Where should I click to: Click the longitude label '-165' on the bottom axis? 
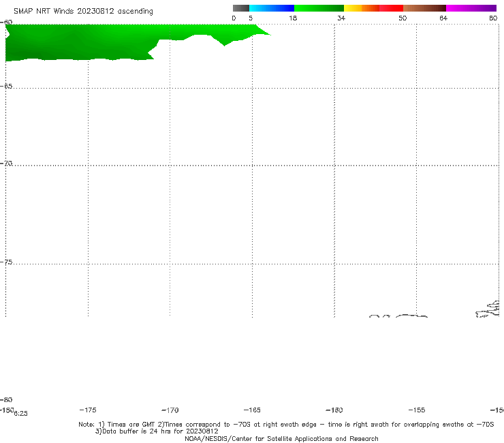coord(252,410)
